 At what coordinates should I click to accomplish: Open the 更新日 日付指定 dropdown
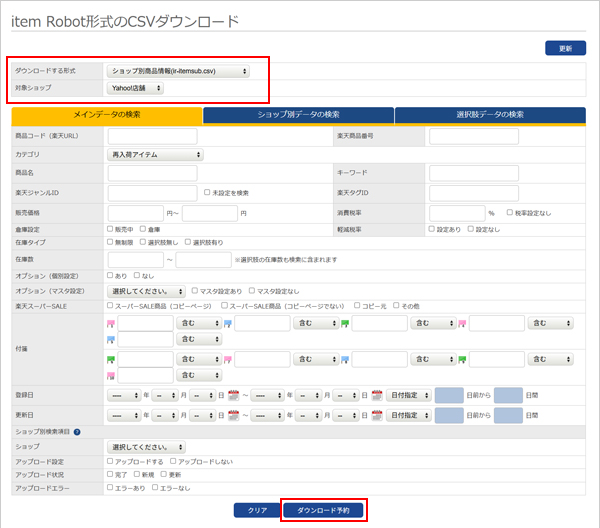coord(409,415)
